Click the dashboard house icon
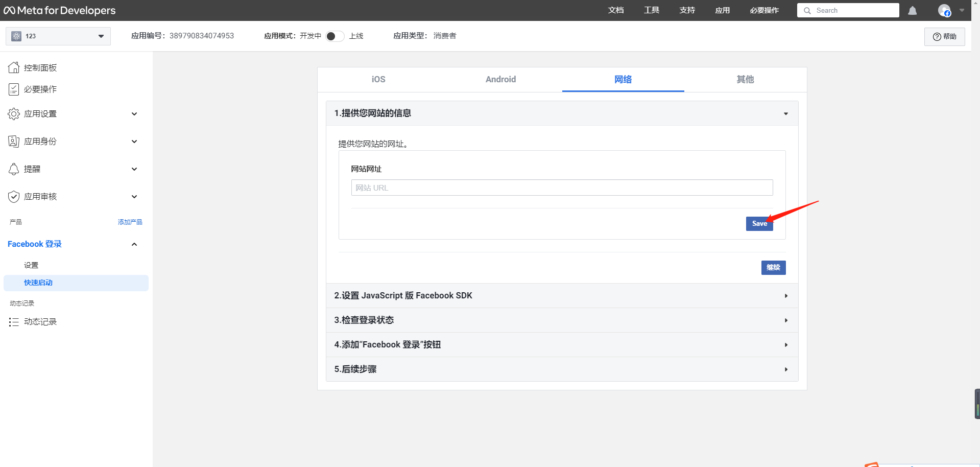 click(x=14, y=67)
